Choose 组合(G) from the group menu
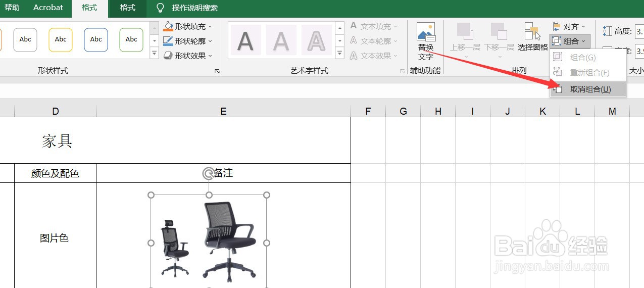Viewport: 644px width, 288px height. [588, 58]
